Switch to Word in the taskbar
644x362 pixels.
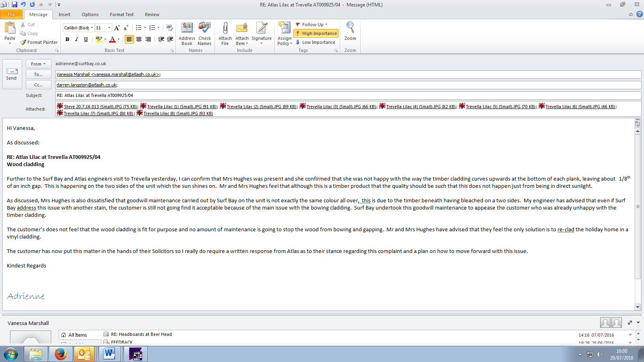tap(109, 354)
